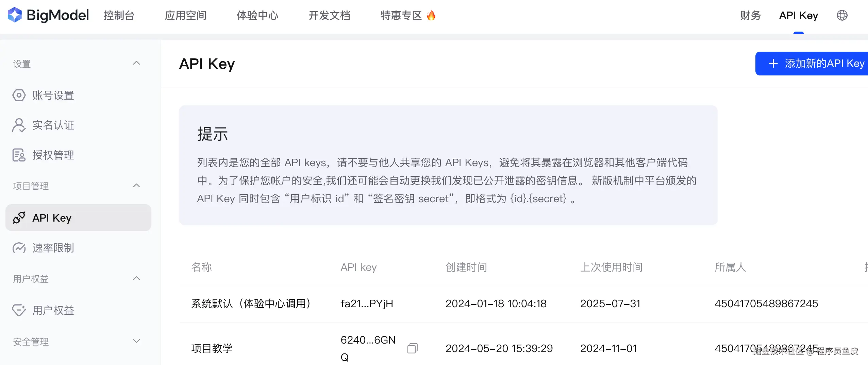868x365 pixels.
Task: Click the BigModel brand name
Action: tap(58, 15)
